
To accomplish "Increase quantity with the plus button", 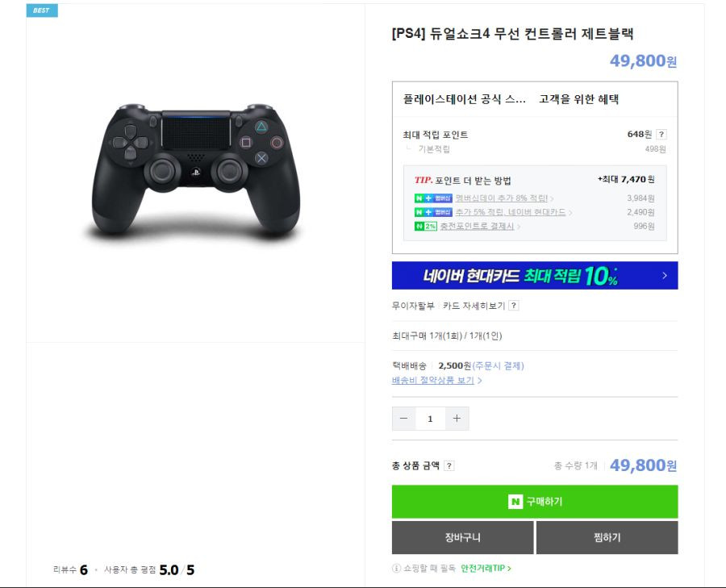I will pyautogui.click(x=457, y=419).
